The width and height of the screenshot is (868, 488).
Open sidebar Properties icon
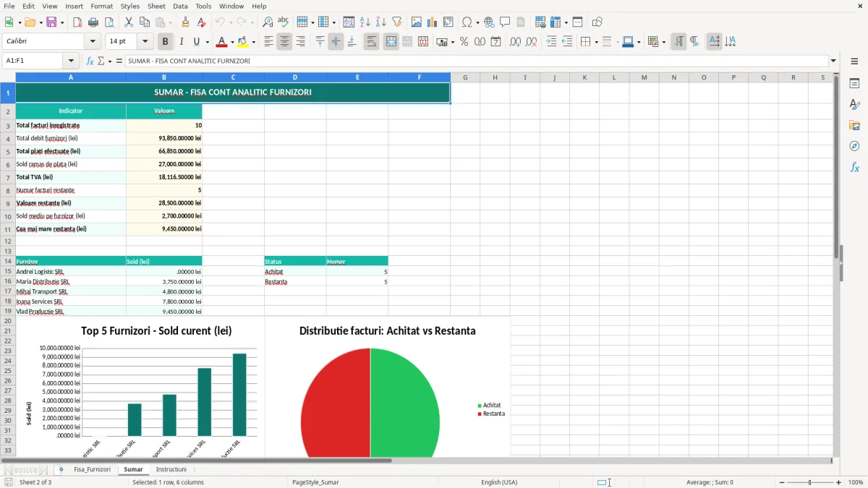pos(854,83)
